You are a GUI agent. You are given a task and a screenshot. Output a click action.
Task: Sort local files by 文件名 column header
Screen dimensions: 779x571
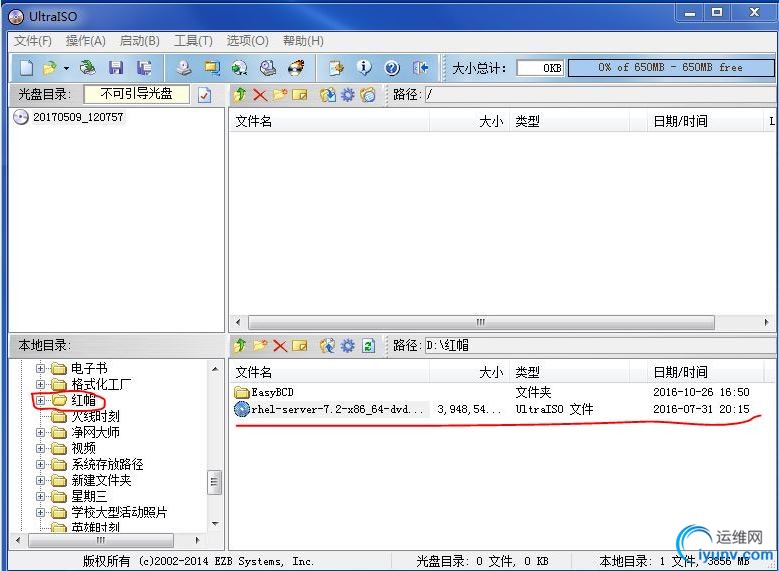(329, 372)
